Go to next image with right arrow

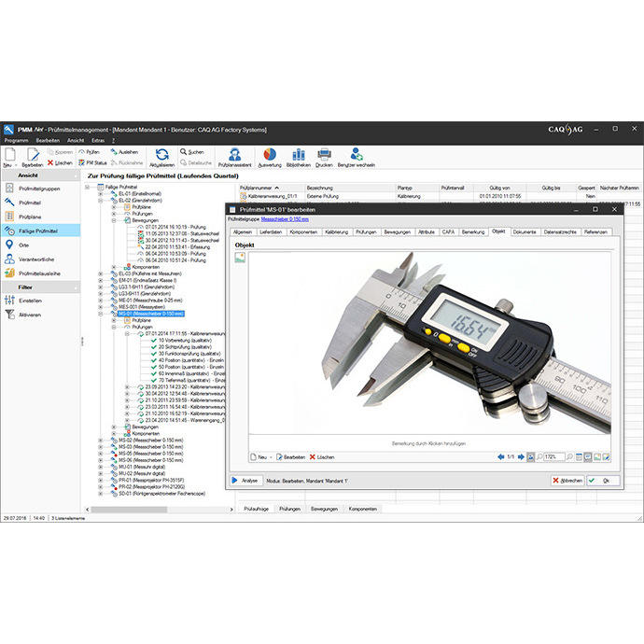[519, 456]
